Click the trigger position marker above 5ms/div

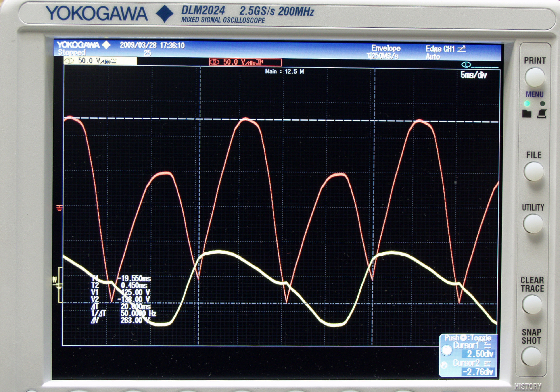[x=466, y=65]
